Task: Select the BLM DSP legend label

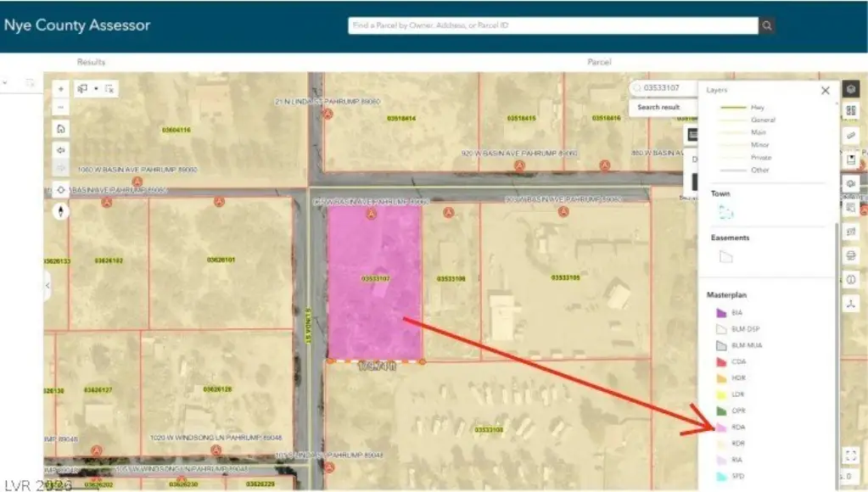Action: (x=746, y=329)
